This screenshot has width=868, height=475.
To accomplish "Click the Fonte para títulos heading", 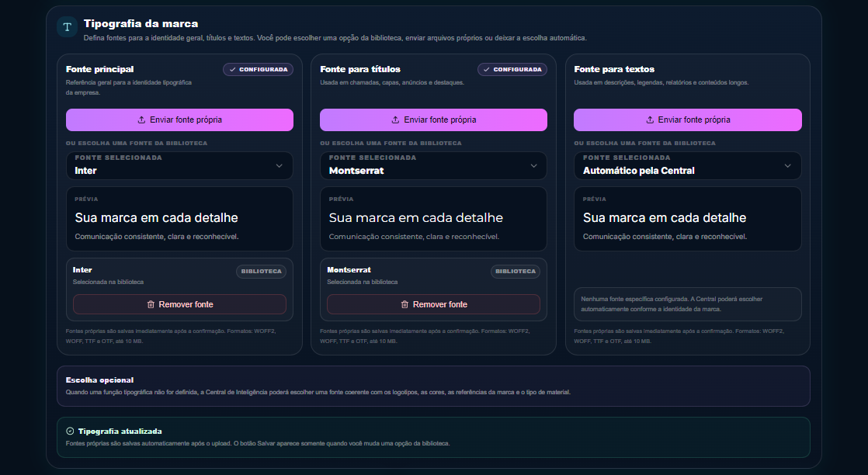I will point(360,69).
